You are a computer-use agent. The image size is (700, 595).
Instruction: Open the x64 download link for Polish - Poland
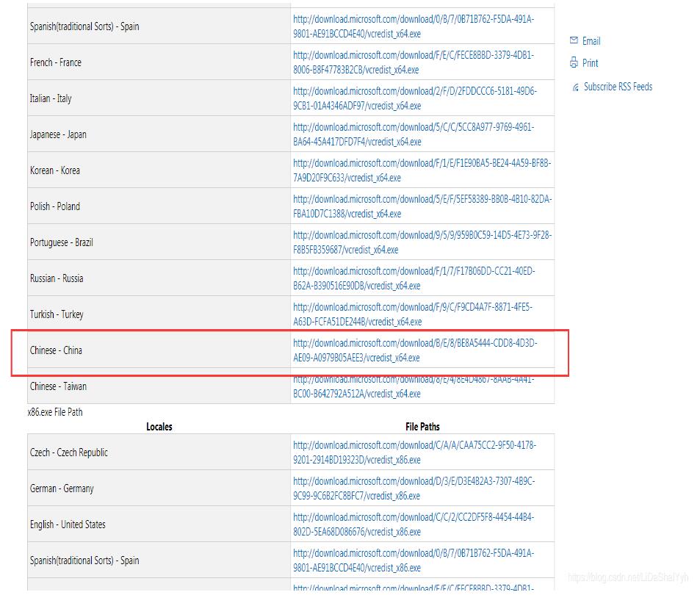coord(422,206)
